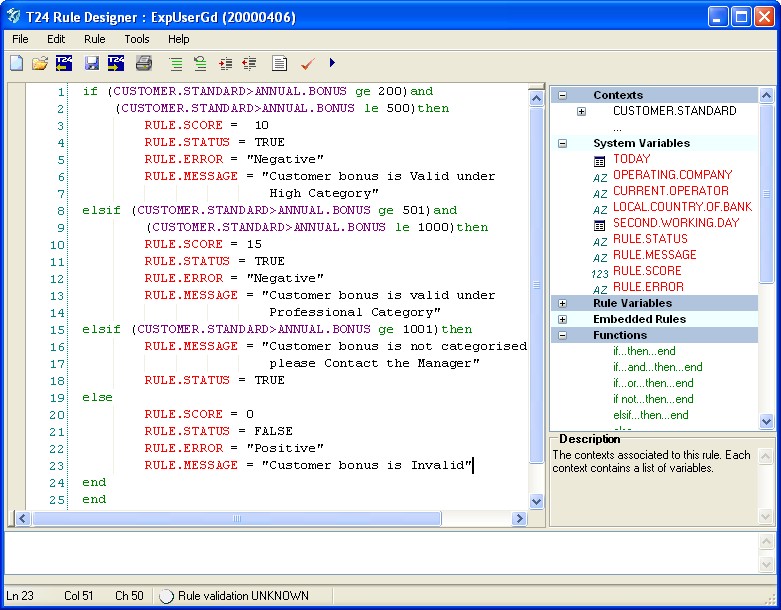Select LOCAL.COUNTRY.OF.BANK variable

click(682, 207)
